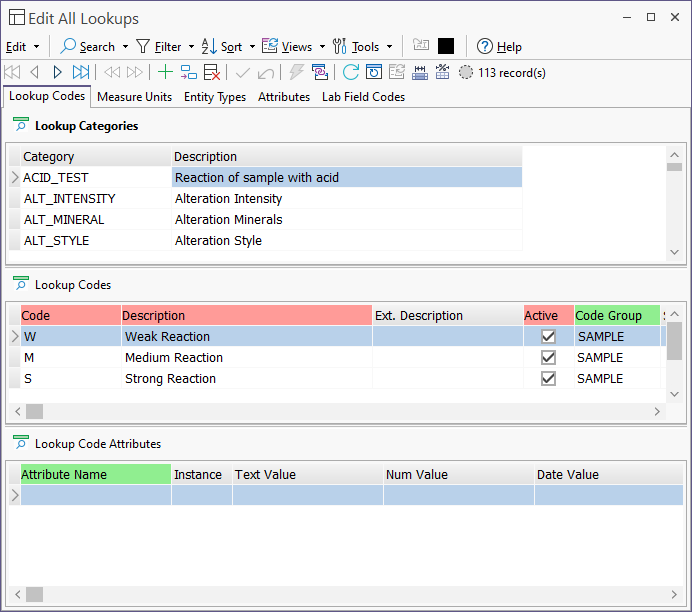Switch to the Lookup Codes tab
Image resolution: width=692 pixels, height=612 pixels.
tap(47, 96)
